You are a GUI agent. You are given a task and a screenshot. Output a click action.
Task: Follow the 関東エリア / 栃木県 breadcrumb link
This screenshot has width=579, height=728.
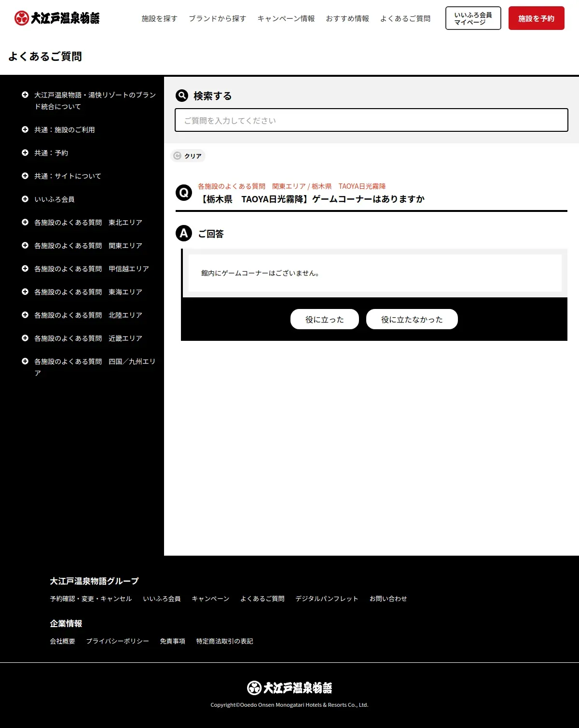(x=302, y=186)
